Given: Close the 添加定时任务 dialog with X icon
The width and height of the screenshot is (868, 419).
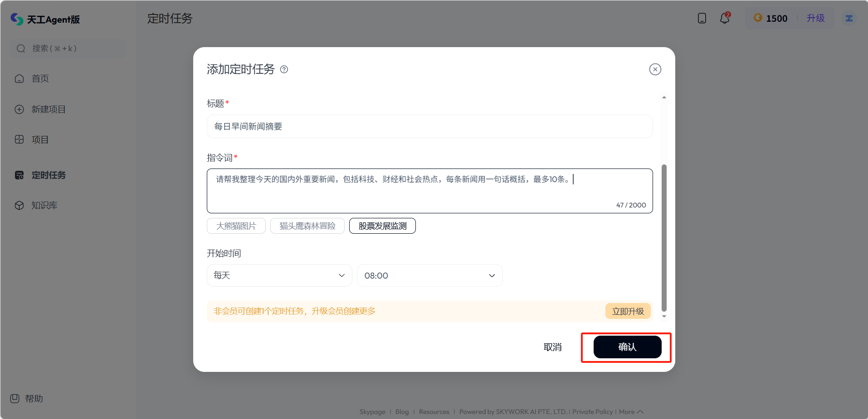Looking at the screenshot, I should coord(655,69).
